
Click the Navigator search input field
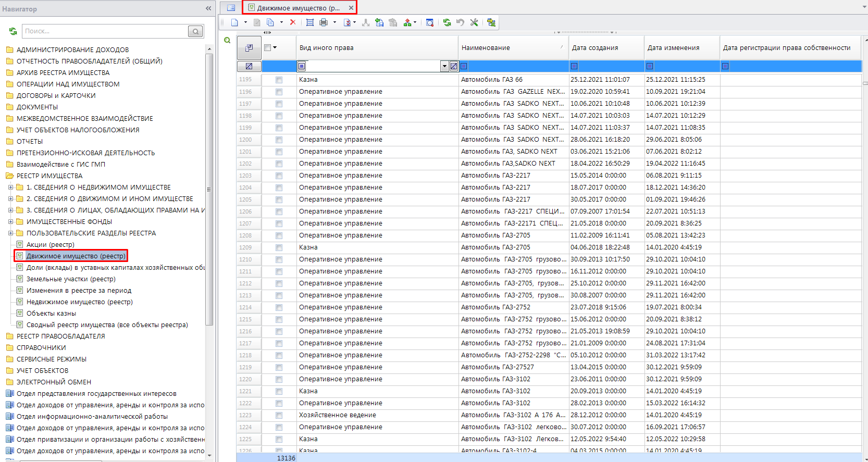point(106,31)
